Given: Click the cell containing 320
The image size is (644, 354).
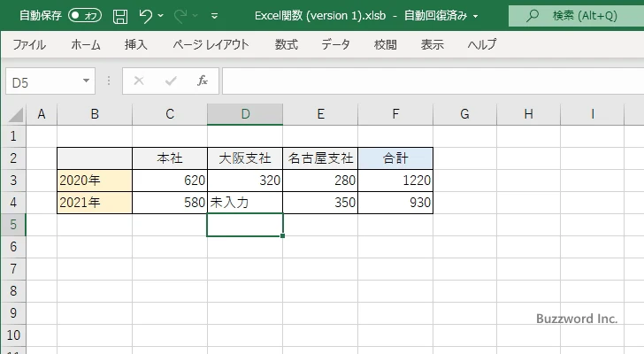Looking at the screenshot, I should pos(245,181).
